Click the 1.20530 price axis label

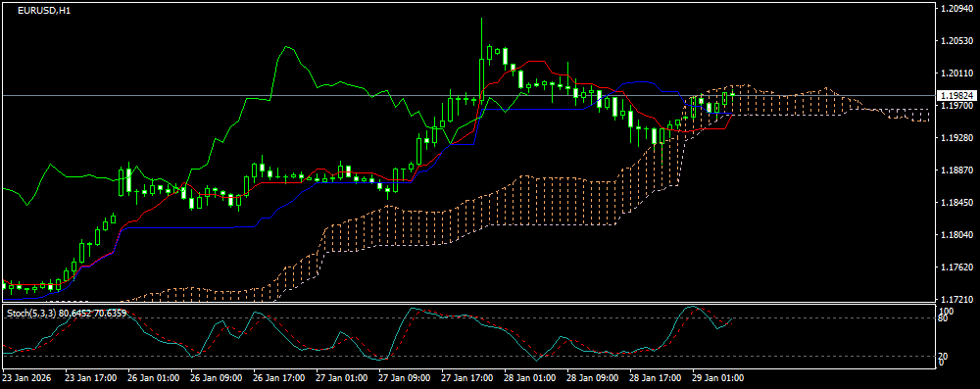pyautogui.click(x=956, y=41)
